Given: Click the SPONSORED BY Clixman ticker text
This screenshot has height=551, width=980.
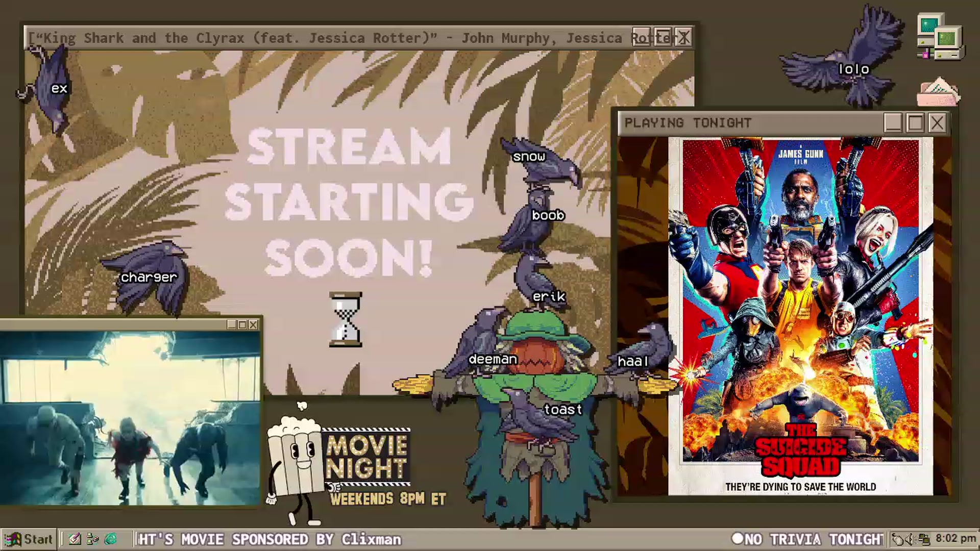Looking at the screenshot, I should [316, 539].
